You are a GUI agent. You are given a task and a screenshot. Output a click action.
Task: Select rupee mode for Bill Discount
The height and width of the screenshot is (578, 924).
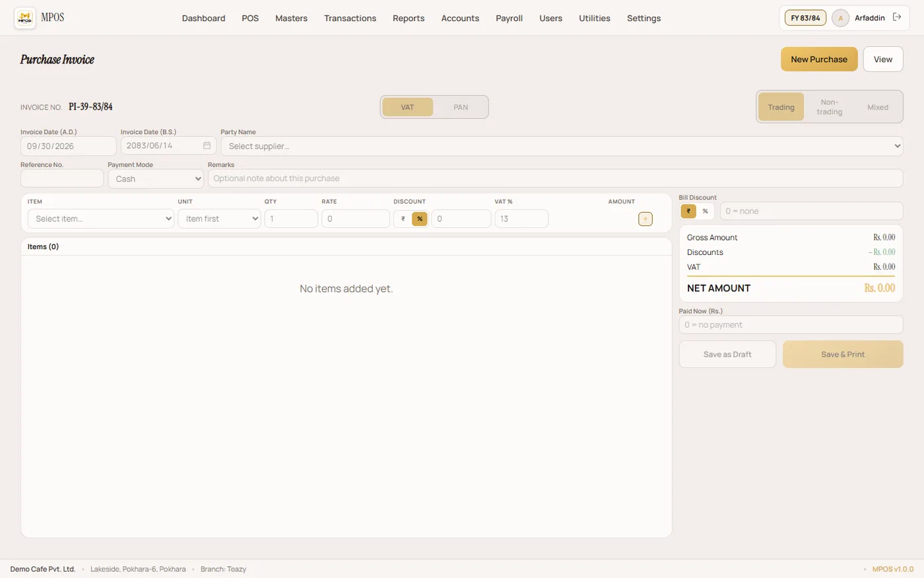pos(688,211)
